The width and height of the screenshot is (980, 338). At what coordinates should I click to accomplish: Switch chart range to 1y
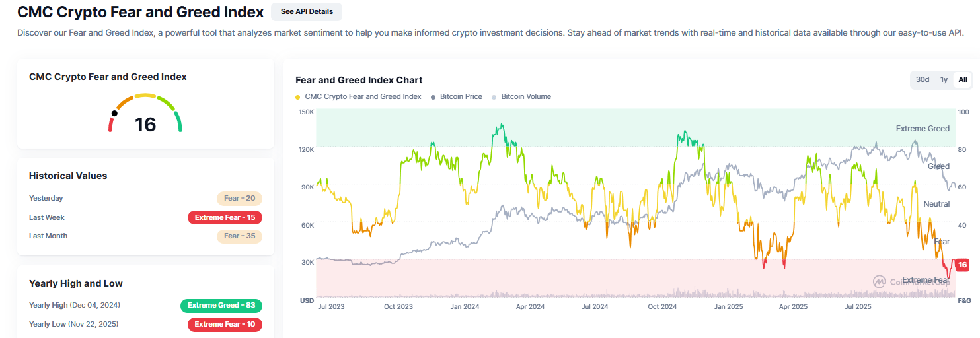click(944, 80)
